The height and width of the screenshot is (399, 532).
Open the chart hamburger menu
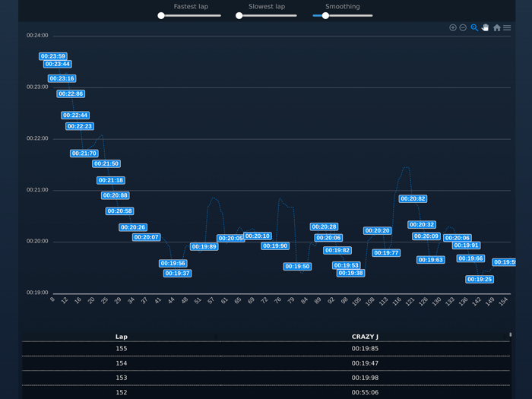(507, 28)
